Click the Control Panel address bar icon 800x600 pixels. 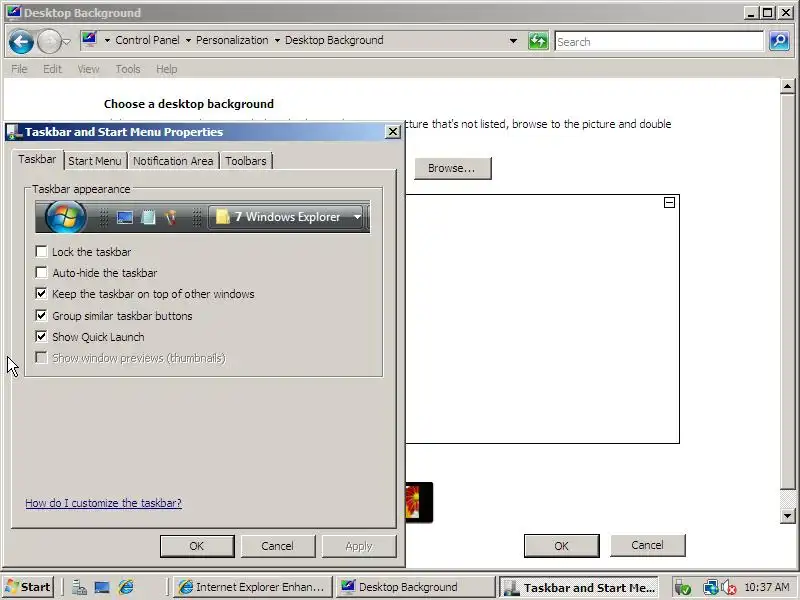click(89, 40)
